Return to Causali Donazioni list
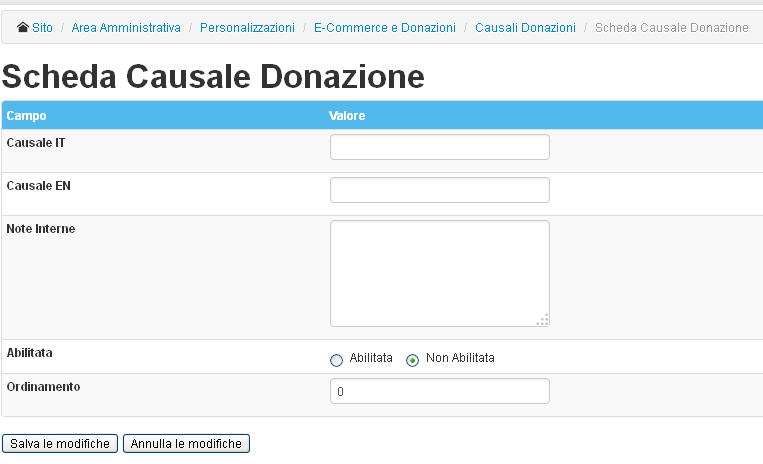The width and height of the screenshot is (763, 464). tap(526, 28)
